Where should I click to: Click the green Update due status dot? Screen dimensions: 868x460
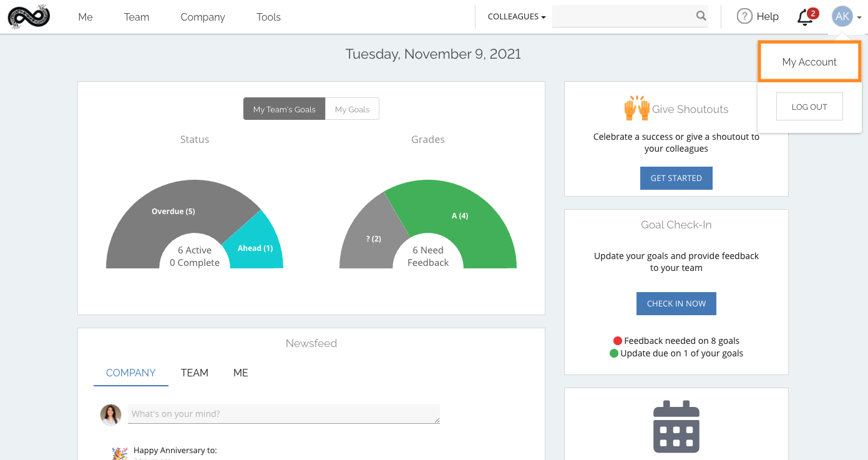614,353
